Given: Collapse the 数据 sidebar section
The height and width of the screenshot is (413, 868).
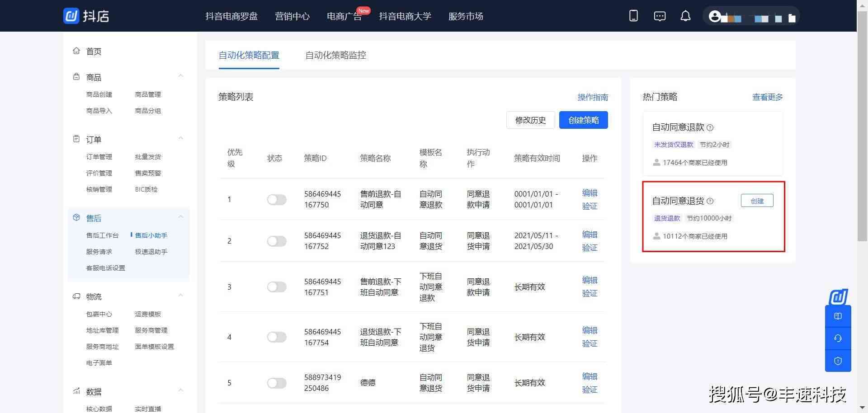Looking at the screenshot, I should [x=181, y=390].
